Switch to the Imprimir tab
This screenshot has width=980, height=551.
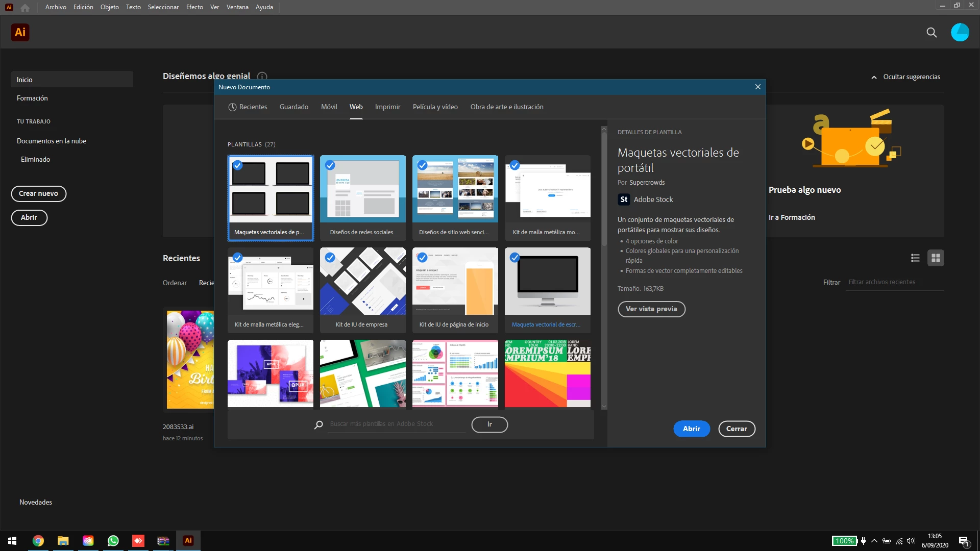point(387,107)
